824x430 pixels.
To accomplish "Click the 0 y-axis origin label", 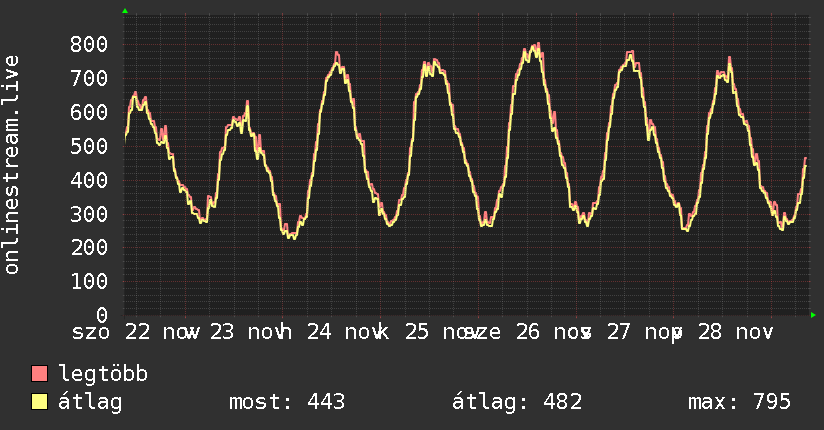I will [x=104, y=315].
